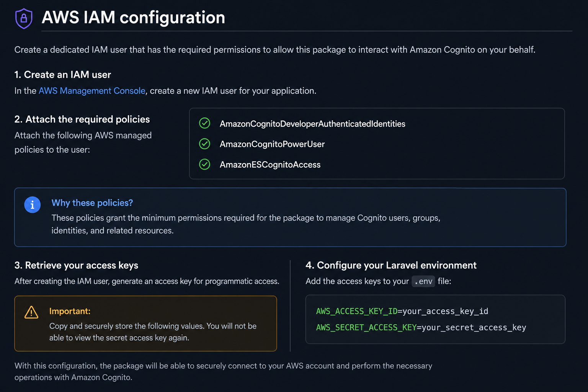Click the 'Why these policies?' heading
Viewport: 588px width, 392px height.
tap(92, 203)
